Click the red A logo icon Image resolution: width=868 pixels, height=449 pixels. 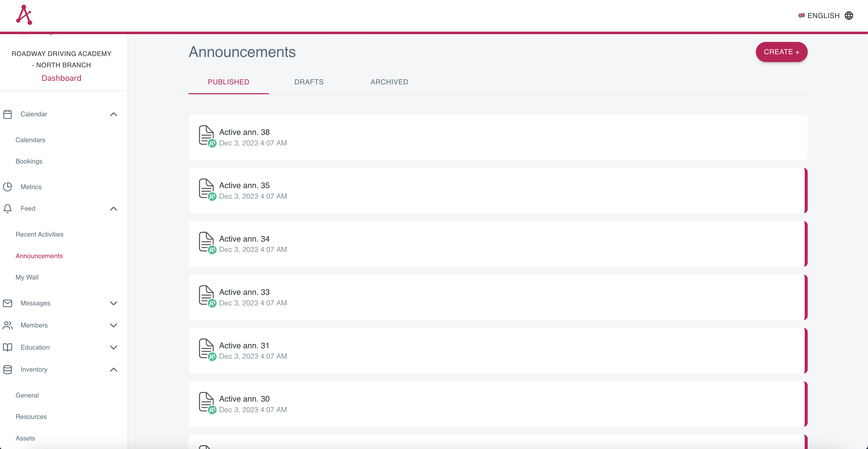24,15
